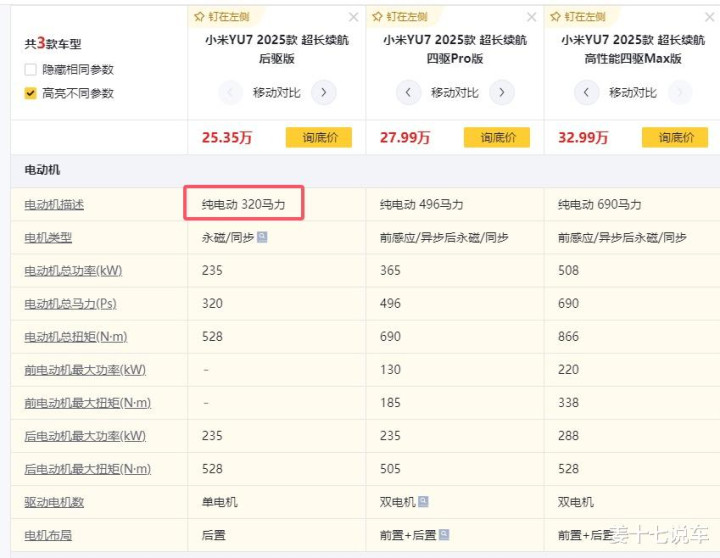Open the info icon beside 永磁/同步
The width and height of the screenshot is (720, 558).
[x=262, y=237]
